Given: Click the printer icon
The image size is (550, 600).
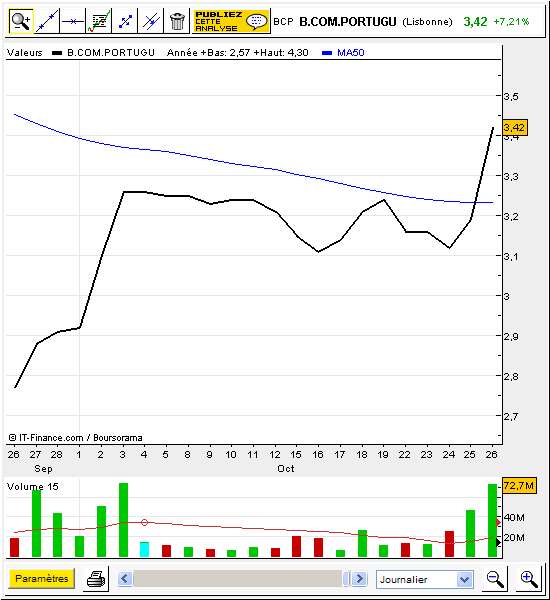Looking at the screenshot, I should pos(96,579).
